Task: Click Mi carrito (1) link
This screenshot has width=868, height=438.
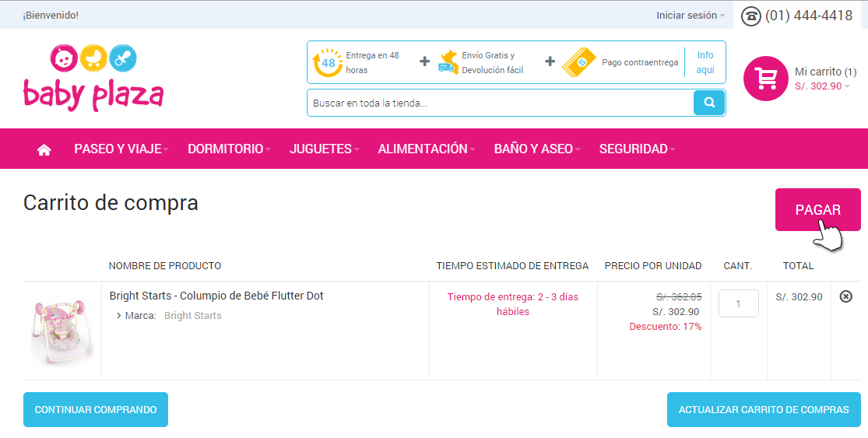Action: click(x=825, y=72)
